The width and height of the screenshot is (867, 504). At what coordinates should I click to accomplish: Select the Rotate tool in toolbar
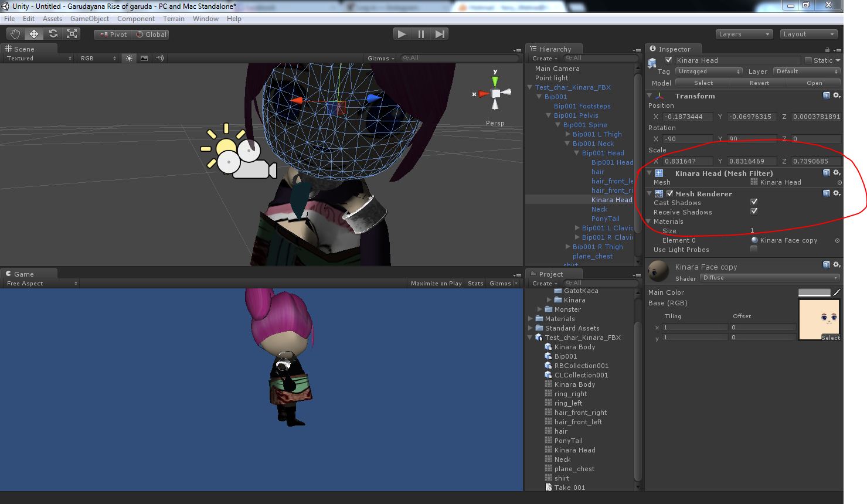coord(53,34)
